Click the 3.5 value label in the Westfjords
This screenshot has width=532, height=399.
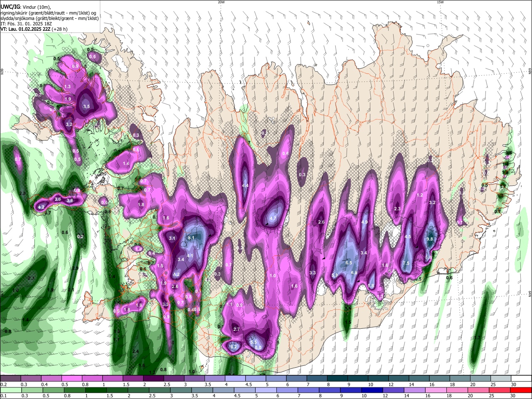pos(86,106)
